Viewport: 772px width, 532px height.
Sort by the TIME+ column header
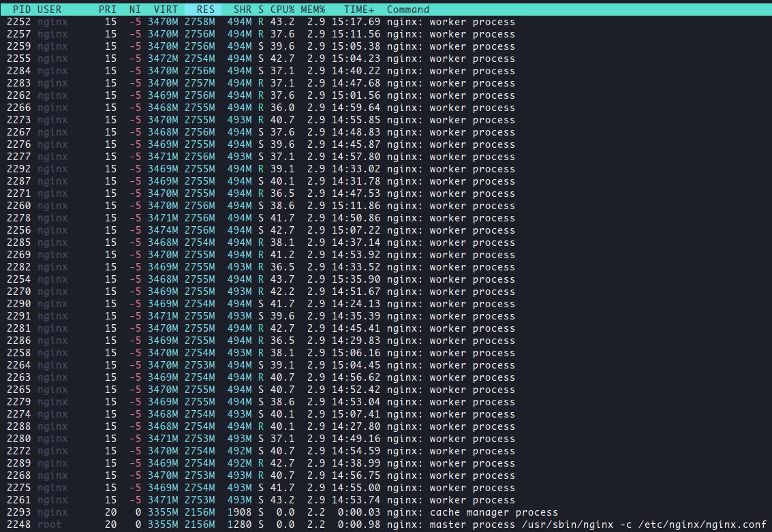click(x=359, y=10)
